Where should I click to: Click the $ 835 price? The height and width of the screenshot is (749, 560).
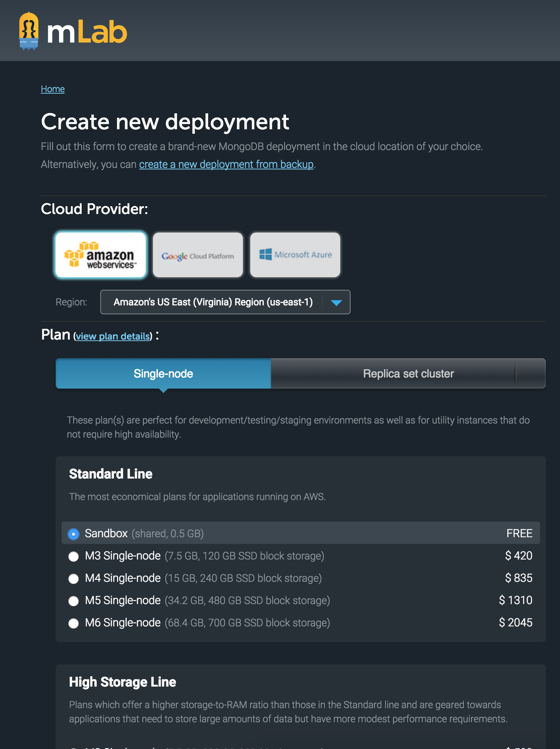519,578
